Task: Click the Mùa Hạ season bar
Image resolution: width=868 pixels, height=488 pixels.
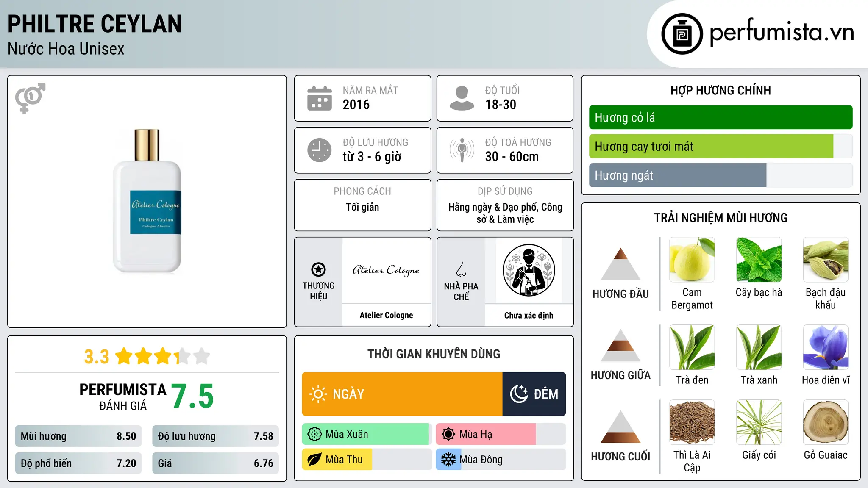Action: (x=501, y=434)
